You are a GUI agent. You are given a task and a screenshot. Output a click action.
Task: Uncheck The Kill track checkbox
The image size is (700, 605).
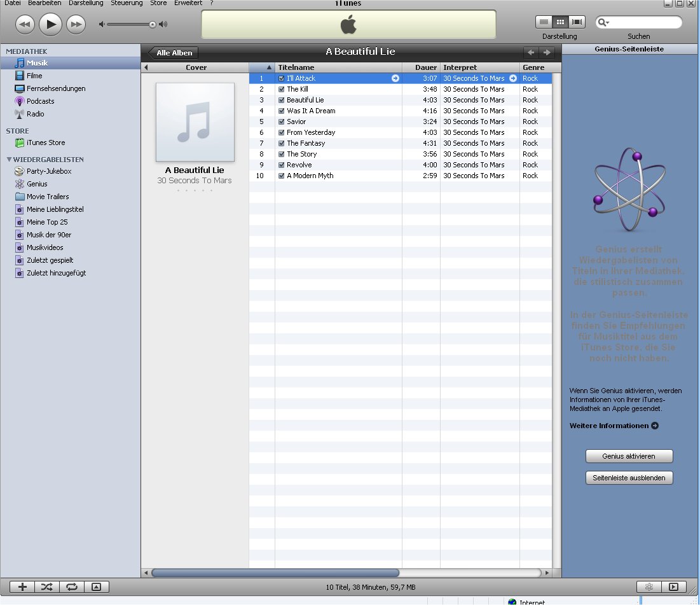[281, 89]
